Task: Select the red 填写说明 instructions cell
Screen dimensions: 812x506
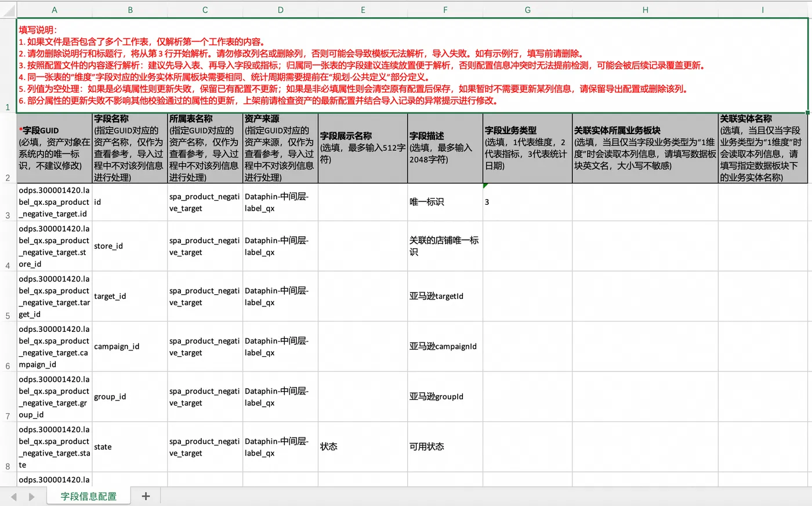Action: [412, 65]
